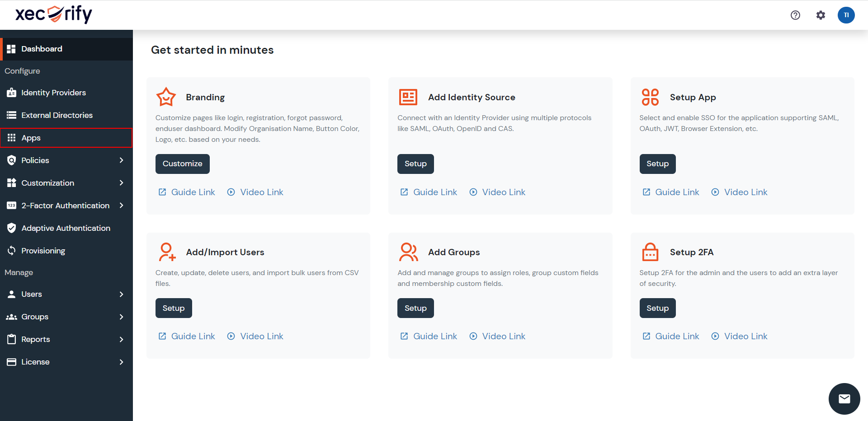
Task: Click the Add/Import Users person-plus icon
Action: 167,252
